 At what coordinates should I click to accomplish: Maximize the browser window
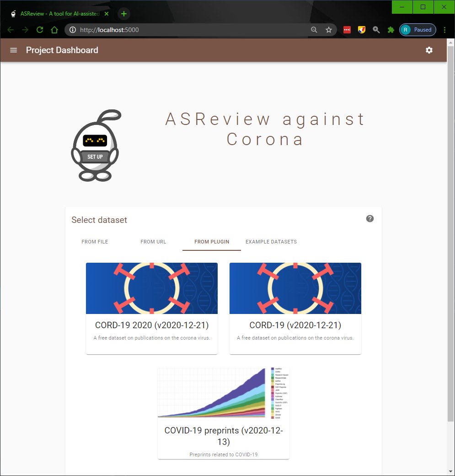pos(423,7)
